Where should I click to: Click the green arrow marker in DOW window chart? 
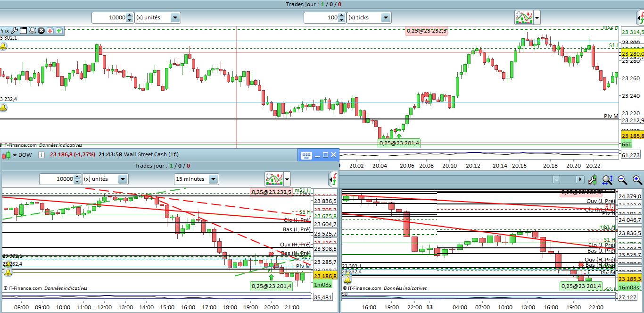(x=271, y=277)
